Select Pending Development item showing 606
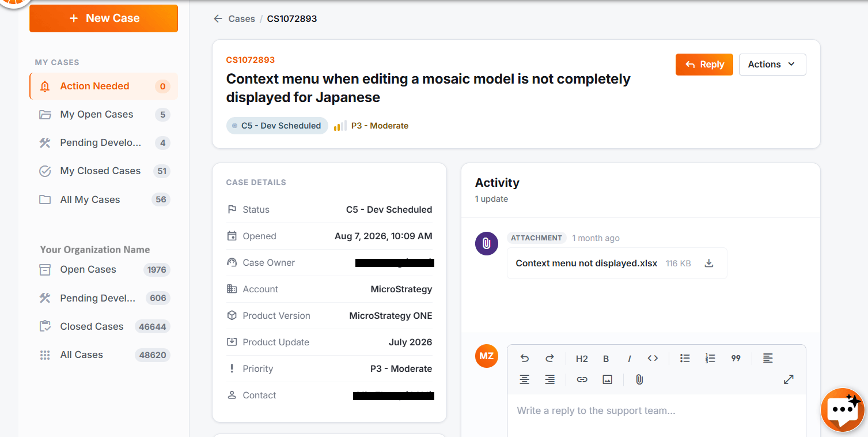The image size is (868, 437). click(x=104, y=299)
